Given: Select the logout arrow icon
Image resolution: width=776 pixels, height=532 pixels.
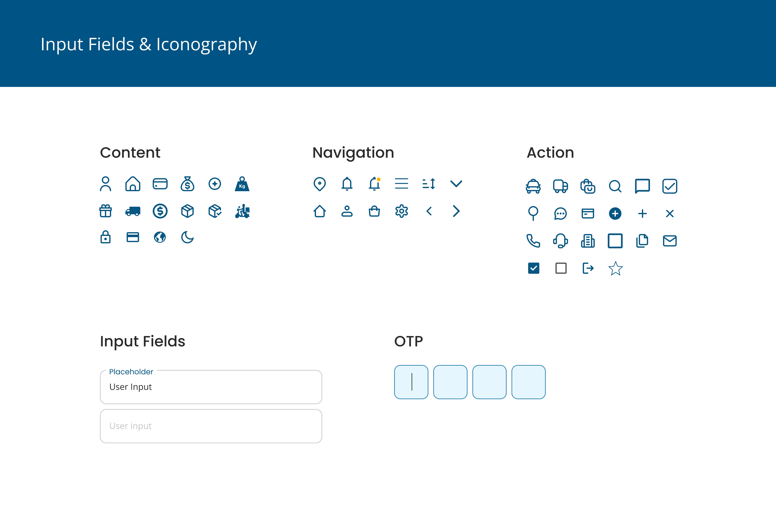Looking at the screenshot, I should (x=588, y=268).
